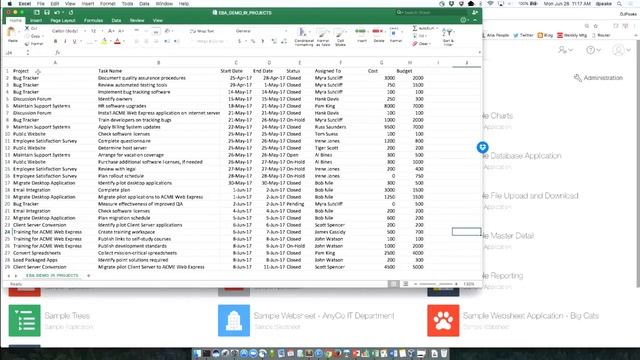Click the AutoSum sigma icon
Screen dimensions: 640x360
coord(415,28)
